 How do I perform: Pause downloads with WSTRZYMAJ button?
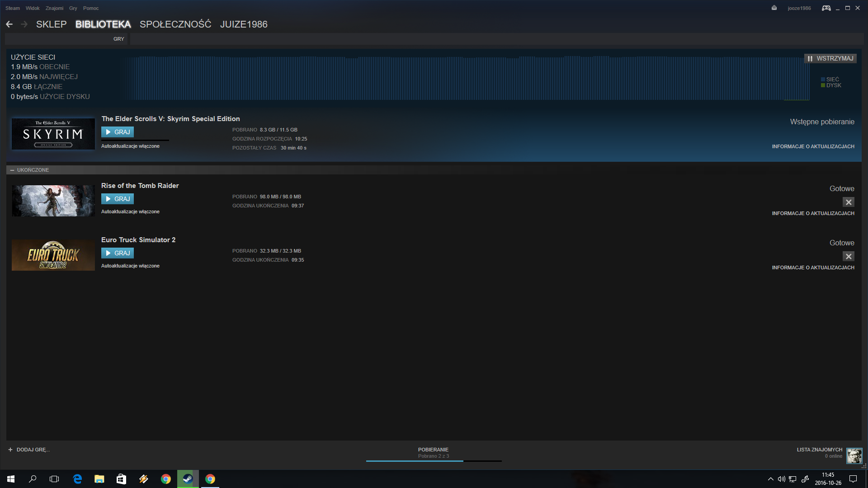coord(830,59)
